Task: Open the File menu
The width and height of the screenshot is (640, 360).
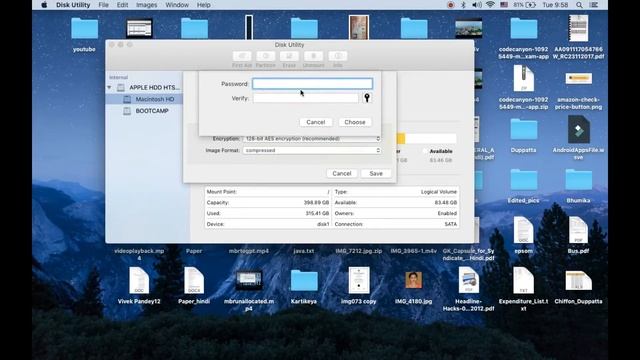Action: tap(103, 5)
